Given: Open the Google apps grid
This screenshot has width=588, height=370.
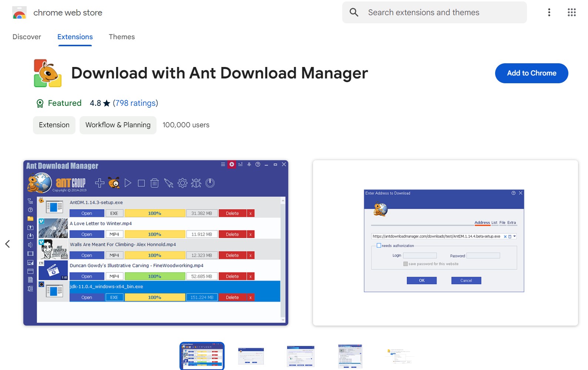Looking at the screenshot, I should pyautogui.click(x=572, y=12).
